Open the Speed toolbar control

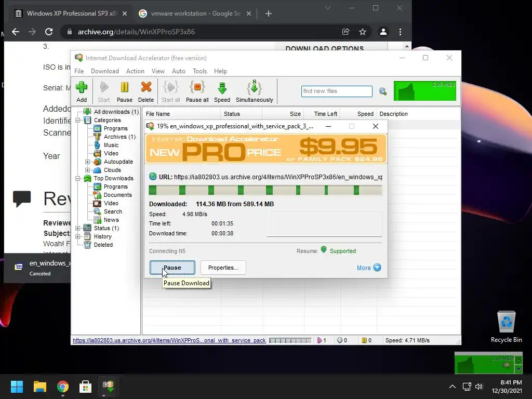222,91
